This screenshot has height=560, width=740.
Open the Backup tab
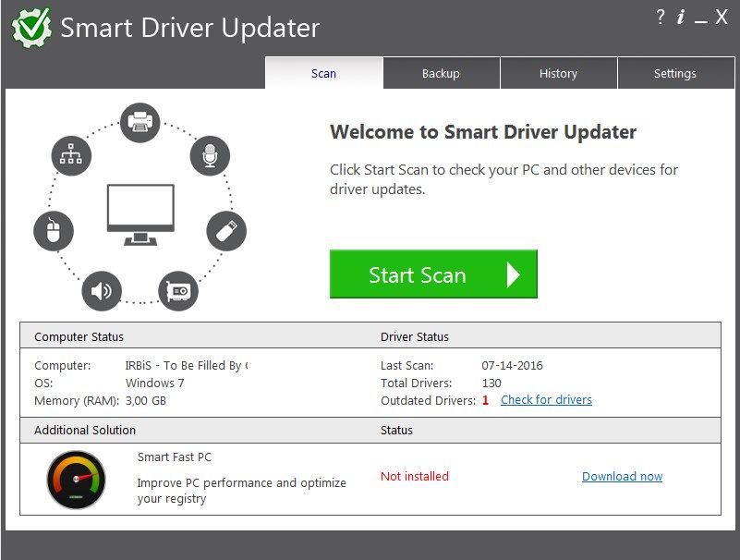tap(441, 73)
